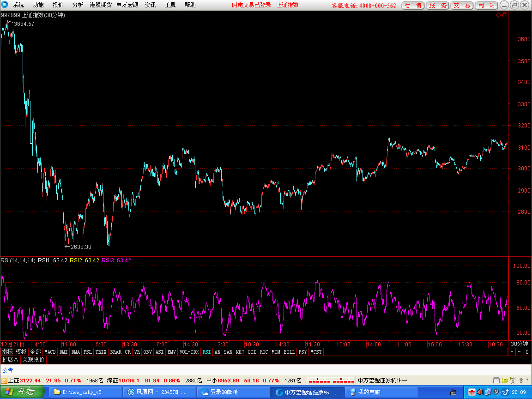The image size is (532, 399).
Task: Click the 3684.57 high price label
Action: [24, 24]
